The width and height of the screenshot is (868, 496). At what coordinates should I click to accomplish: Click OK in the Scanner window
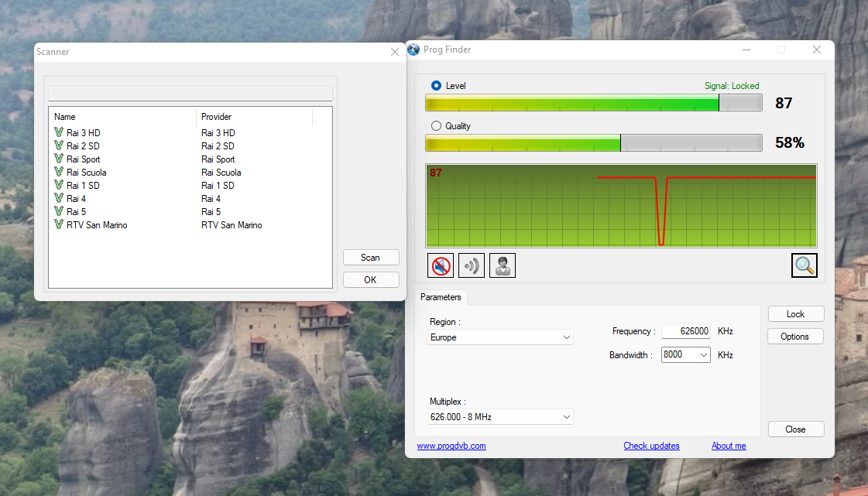[x=371, y=280]
